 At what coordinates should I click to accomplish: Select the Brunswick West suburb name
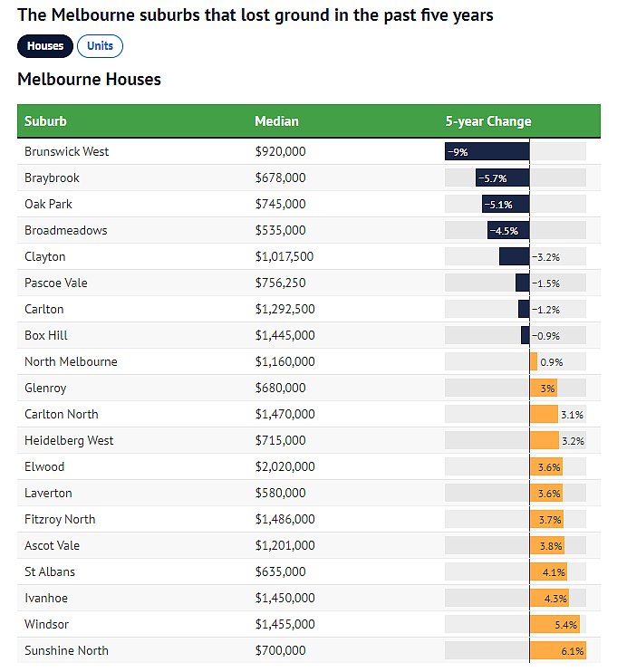(66, 152)
